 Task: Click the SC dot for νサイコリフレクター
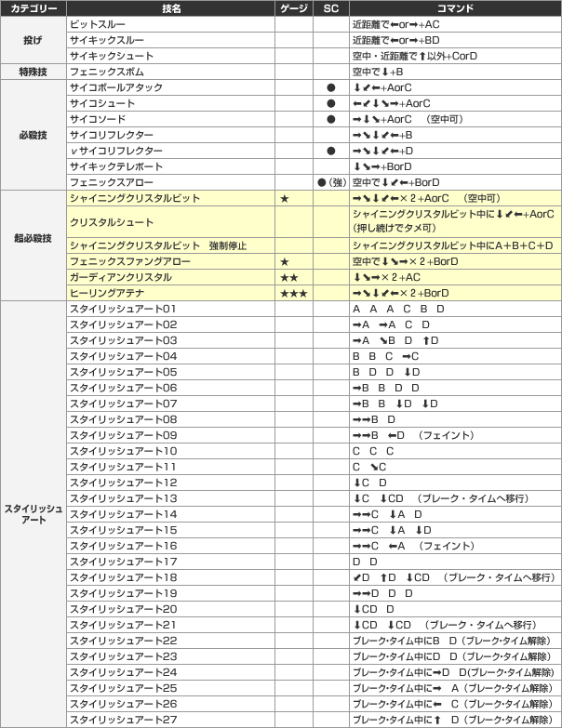[331, 151]
